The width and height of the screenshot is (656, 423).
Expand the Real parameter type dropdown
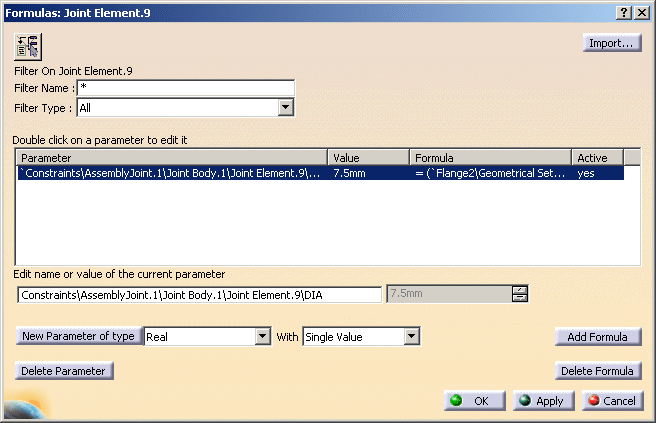263,337
